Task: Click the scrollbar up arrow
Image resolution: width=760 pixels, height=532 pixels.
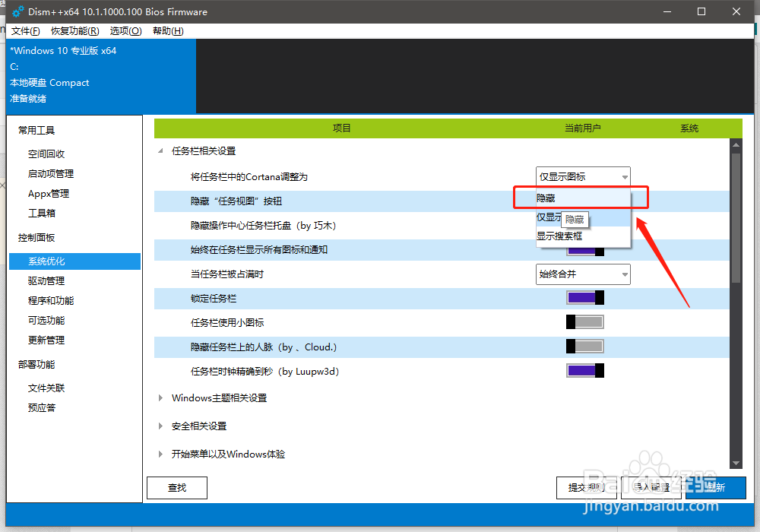Action: pos(736,144)
